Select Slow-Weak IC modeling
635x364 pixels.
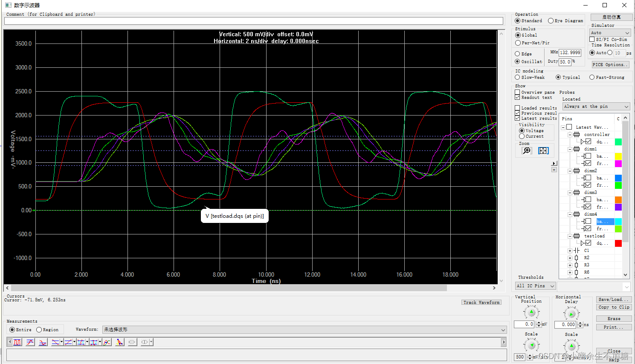(x=530, y=77)
